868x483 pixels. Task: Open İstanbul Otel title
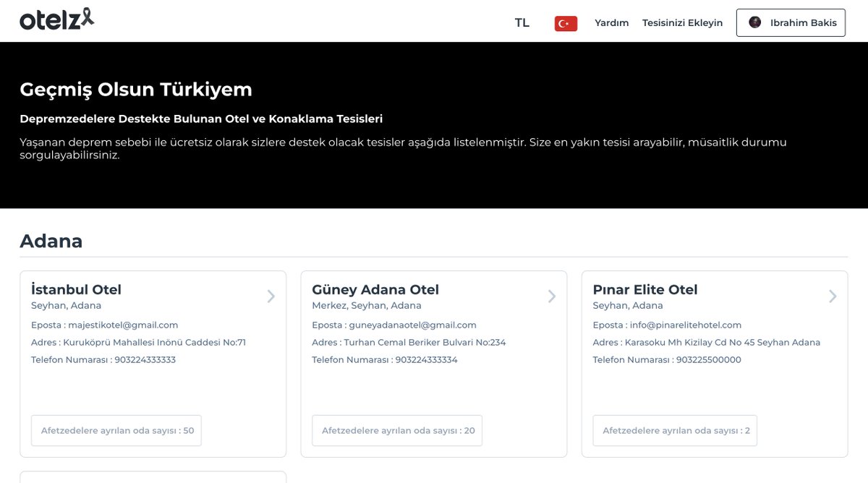[x=76, y=289]
